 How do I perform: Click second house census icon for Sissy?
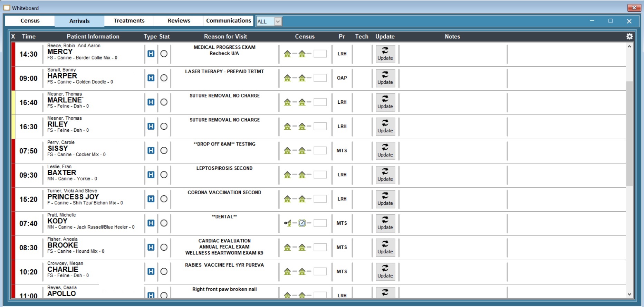pyautogui.click(x=302, y=150)
